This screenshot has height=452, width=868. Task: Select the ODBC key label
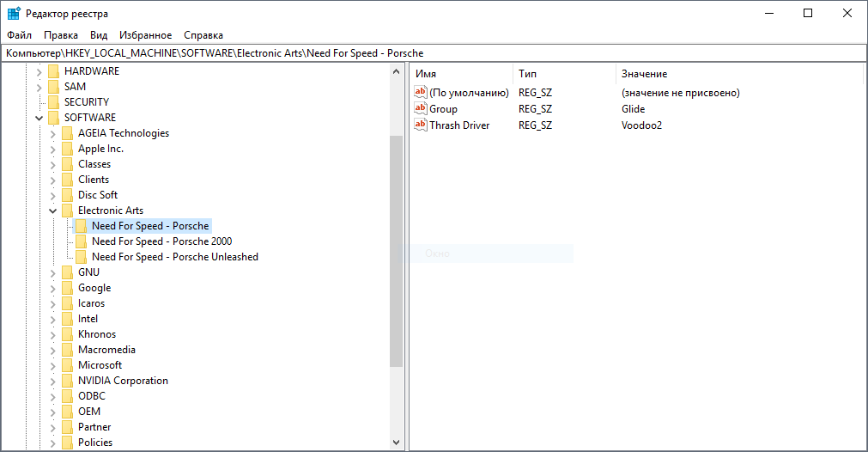coord(91,397)
